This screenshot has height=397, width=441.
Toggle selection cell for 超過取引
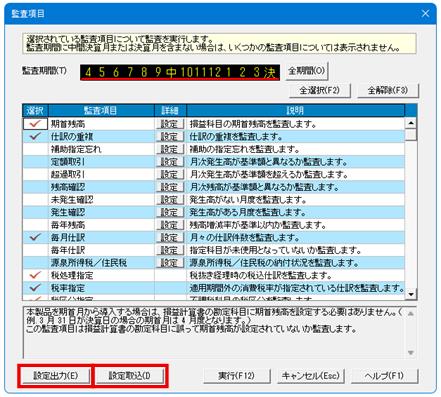[x=35, y=174]
